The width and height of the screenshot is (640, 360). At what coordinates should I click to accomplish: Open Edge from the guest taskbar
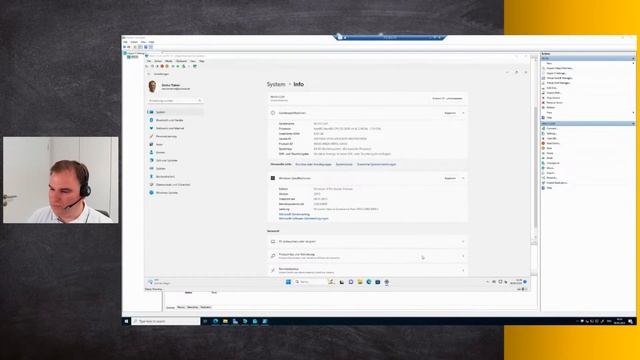click(x=369, y=282)
